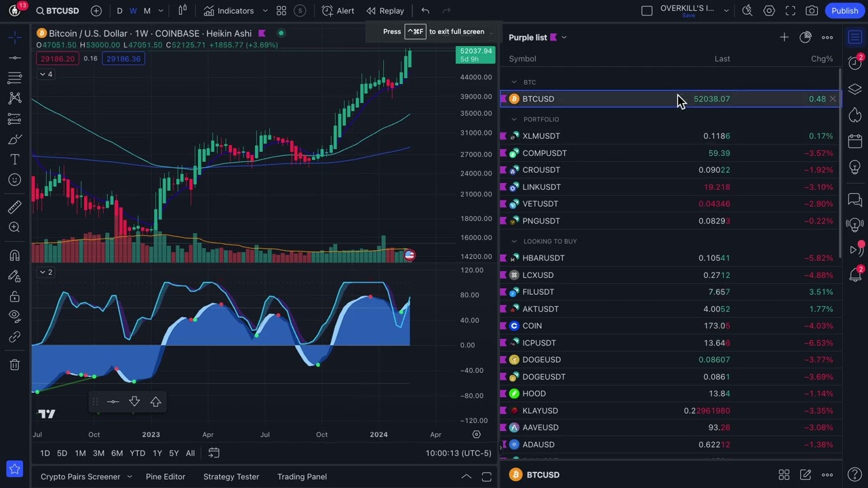Screen dimensions: 868x488
Task: Move the pane up with arrow icon
Action: click(x=155, y=402)
